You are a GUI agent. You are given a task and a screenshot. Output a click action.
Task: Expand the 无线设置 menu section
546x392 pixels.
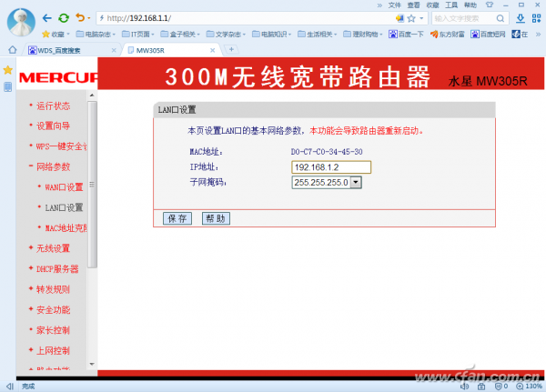coord(54,248)
